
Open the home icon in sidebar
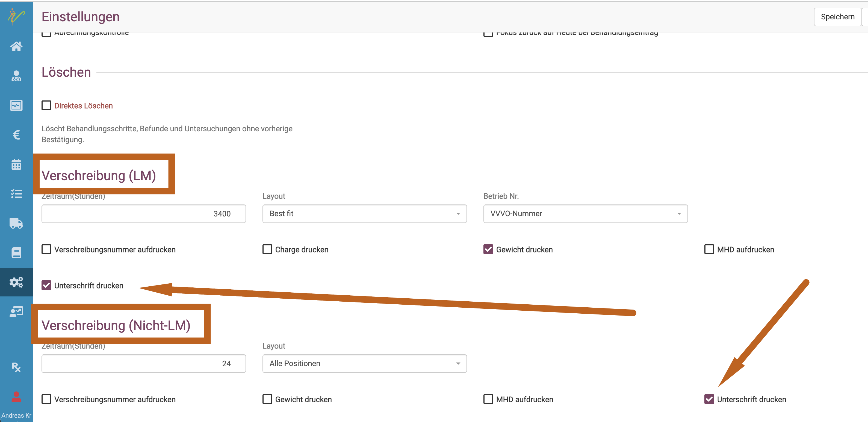[16, 46]
